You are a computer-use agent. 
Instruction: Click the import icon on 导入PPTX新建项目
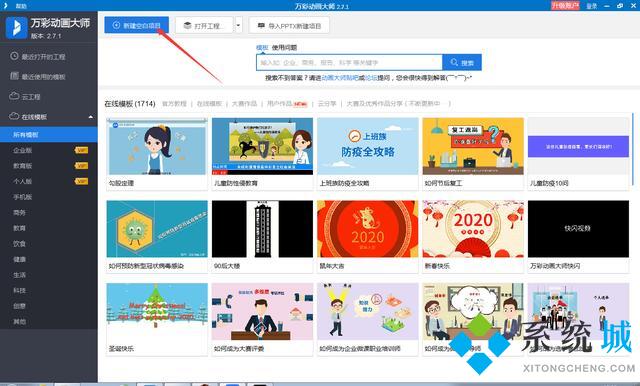[x=261, y=26]
